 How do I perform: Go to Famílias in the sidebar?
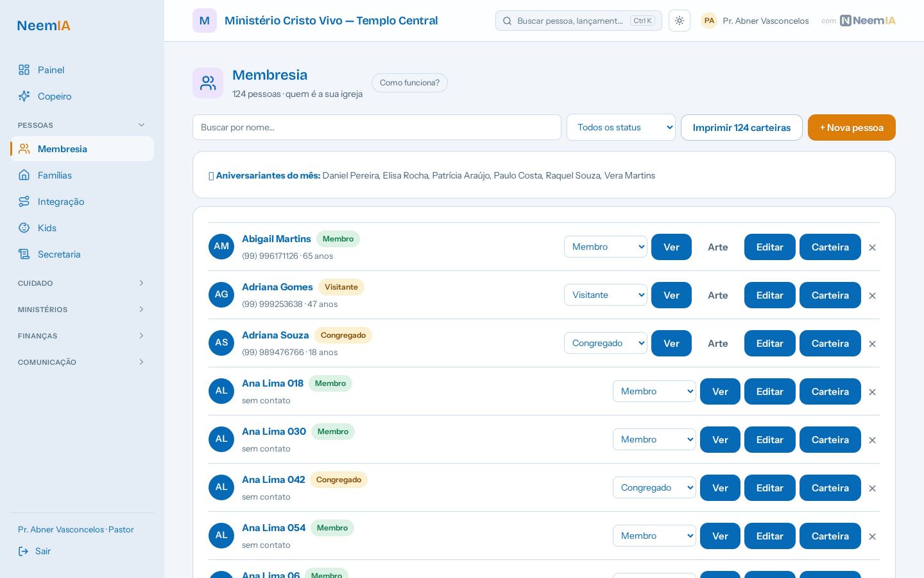point(82,175)
